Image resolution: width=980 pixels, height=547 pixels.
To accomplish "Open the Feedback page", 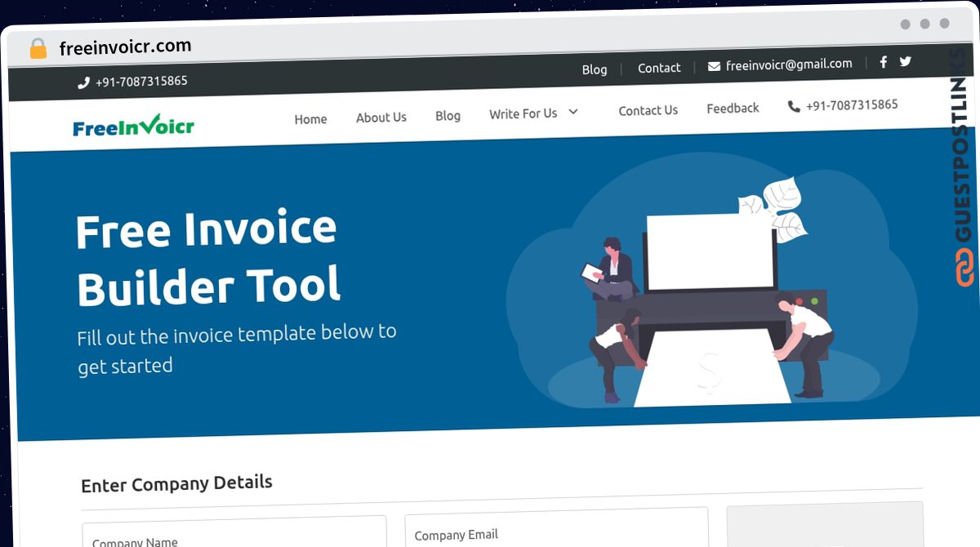I will pos(733,108).
